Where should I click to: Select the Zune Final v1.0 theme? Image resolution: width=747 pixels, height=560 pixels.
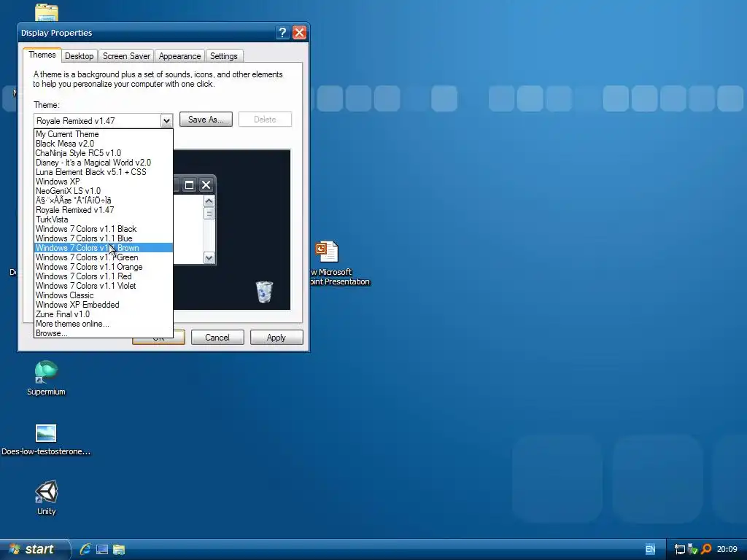point(104,314)
